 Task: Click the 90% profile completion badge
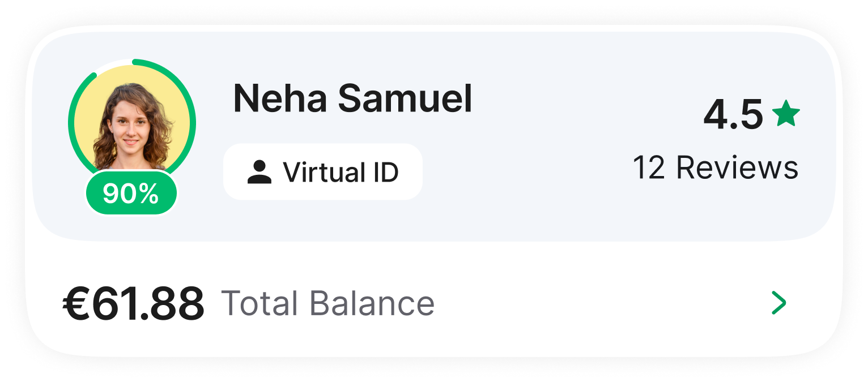coord(131,194)
